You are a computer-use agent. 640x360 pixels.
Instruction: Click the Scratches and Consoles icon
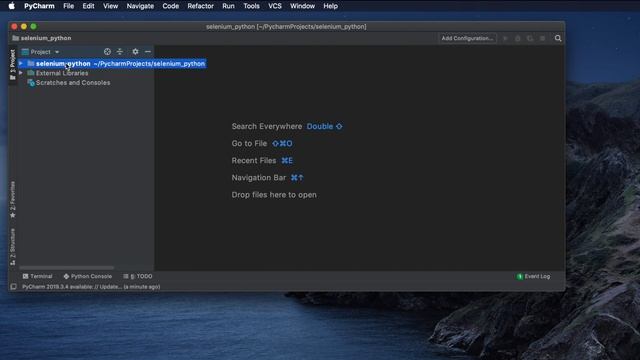coord(31,83)
